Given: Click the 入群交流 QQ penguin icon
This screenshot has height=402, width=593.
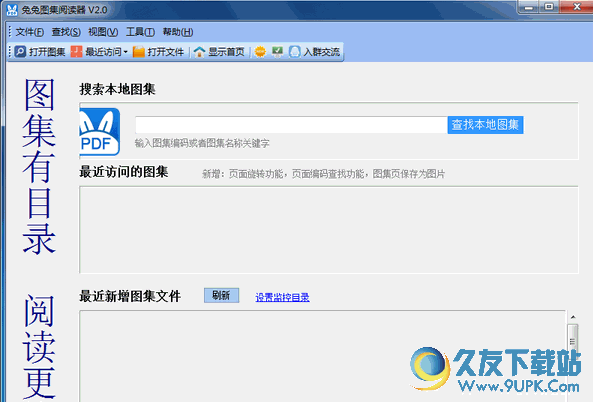Looking at the screenshot, I should 295,51.
